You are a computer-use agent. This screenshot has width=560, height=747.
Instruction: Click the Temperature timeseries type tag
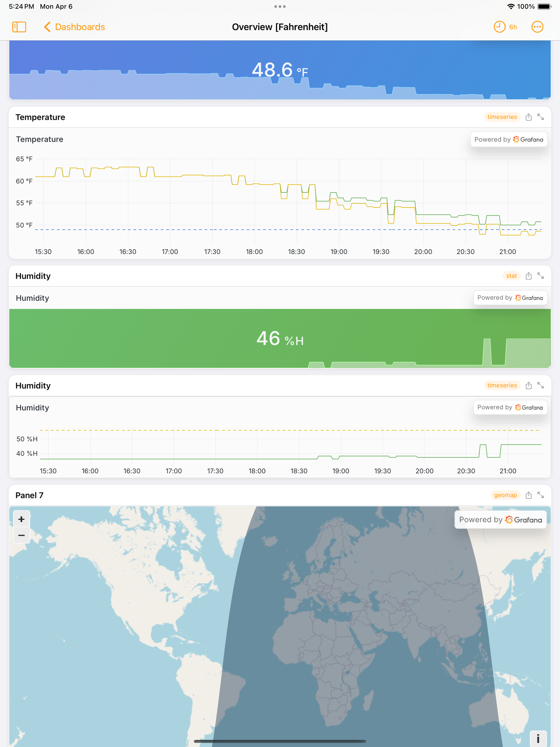tap(502, 117)
